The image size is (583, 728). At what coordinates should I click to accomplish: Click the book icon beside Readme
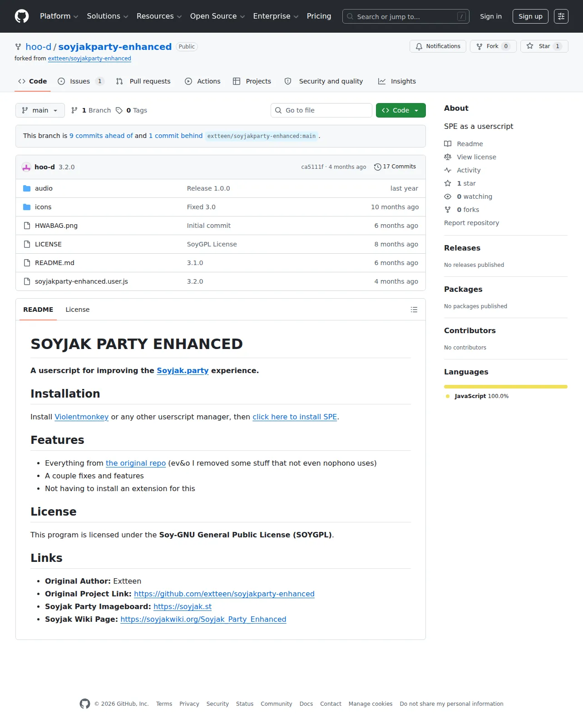448,144
